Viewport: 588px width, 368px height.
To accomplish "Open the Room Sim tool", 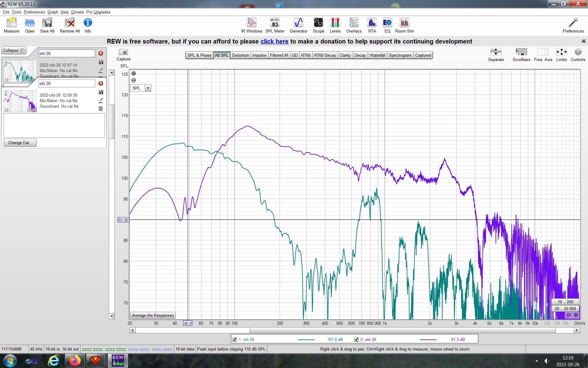I will (405, 25).
